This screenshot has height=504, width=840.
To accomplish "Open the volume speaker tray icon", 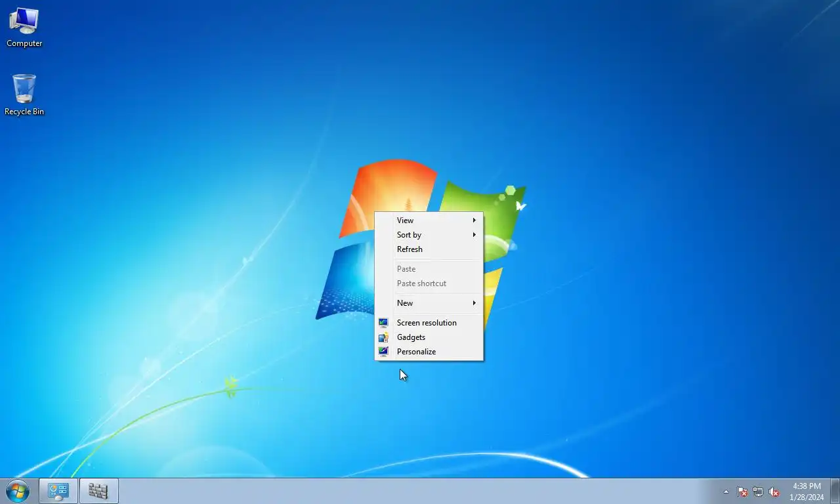I will coord(774,492).
